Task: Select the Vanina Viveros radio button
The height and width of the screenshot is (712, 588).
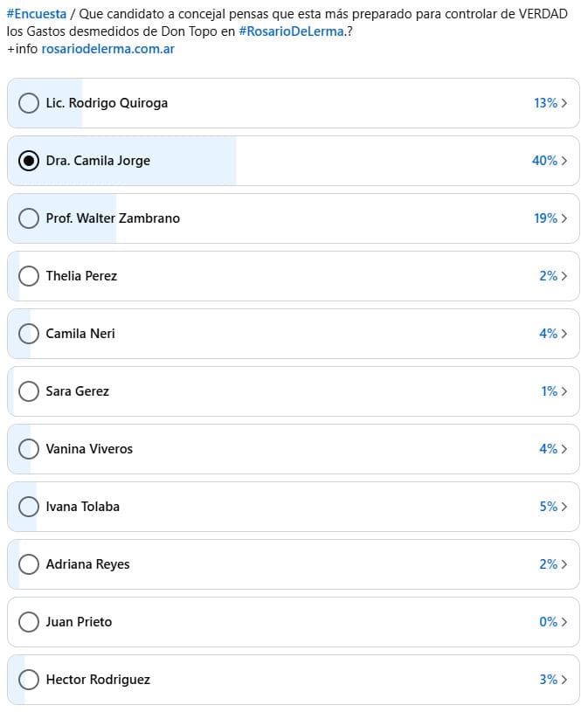Action: click(29, 449)
